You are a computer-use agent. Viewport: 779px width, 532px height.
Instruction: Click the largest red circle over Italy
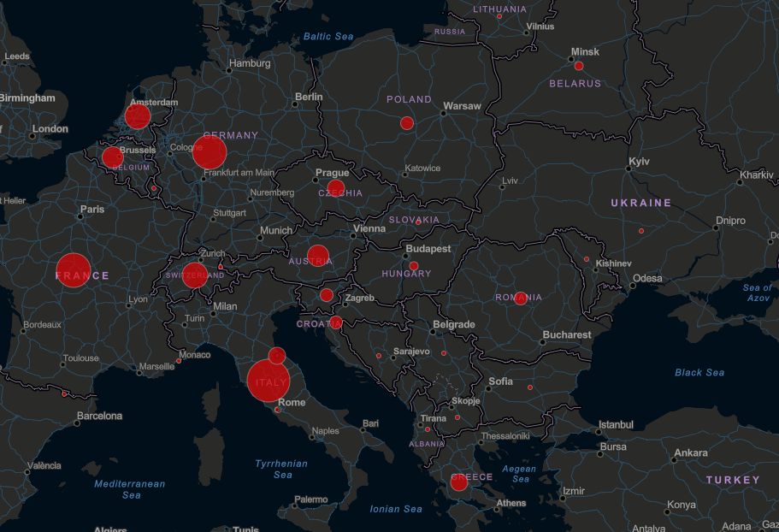coord(269,381)
